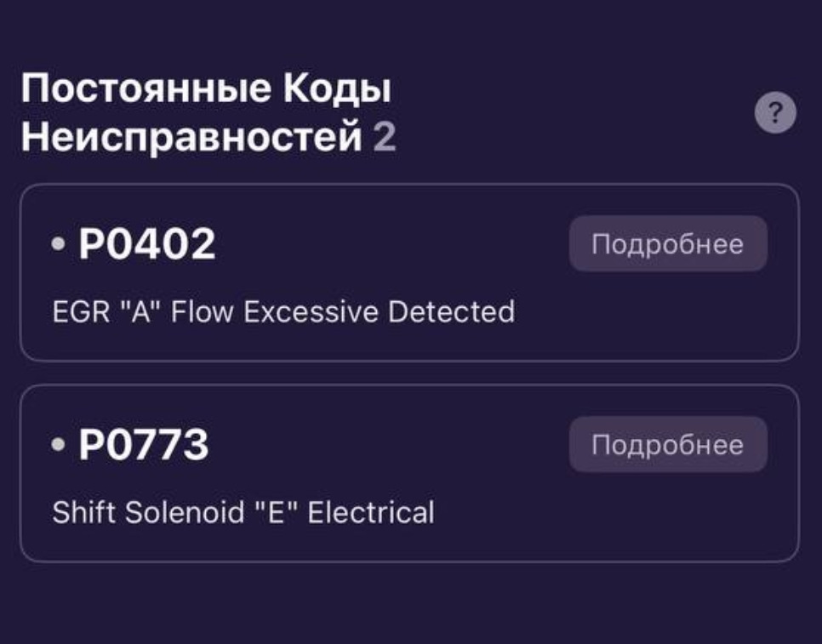This screenshot has width=822, height=644.
Task: Click the word "Detected" in the P0402 description
Action: point(451,312)
